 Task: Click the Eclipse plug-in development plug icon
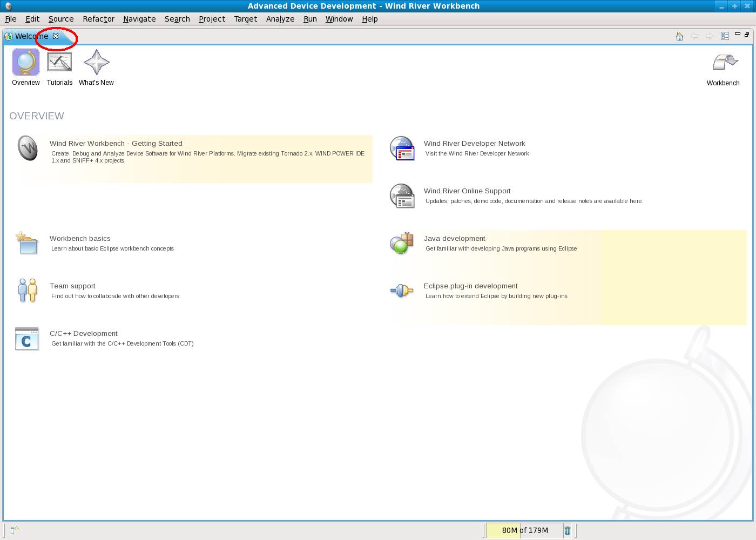tap(401, 291)
